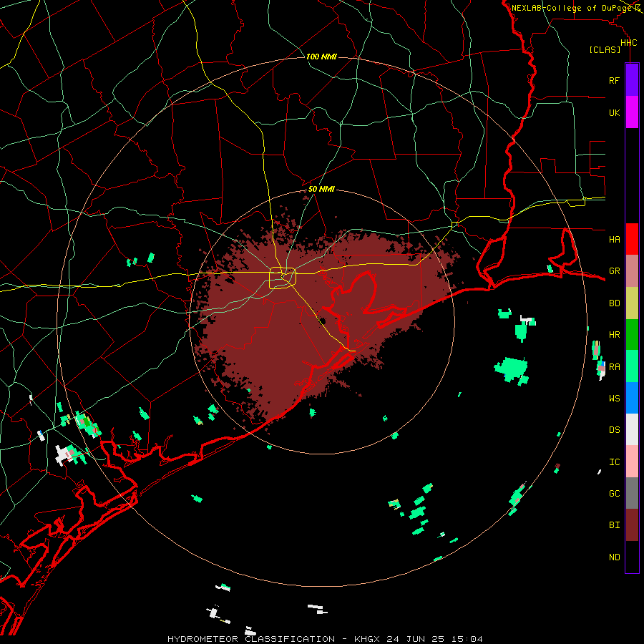Select the GR pink-brown legend swatch
This screenshot has width=644, height=644.
tap(632, 270)
